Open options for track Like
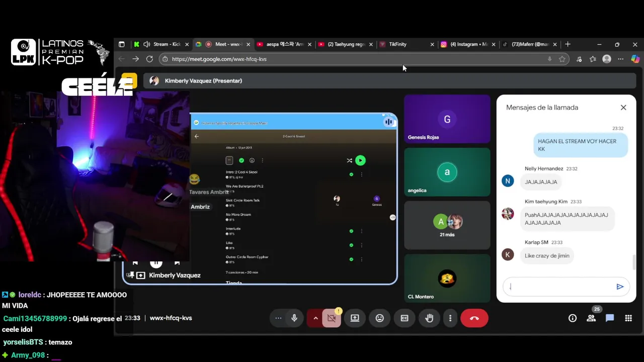 tap(361, 245)
